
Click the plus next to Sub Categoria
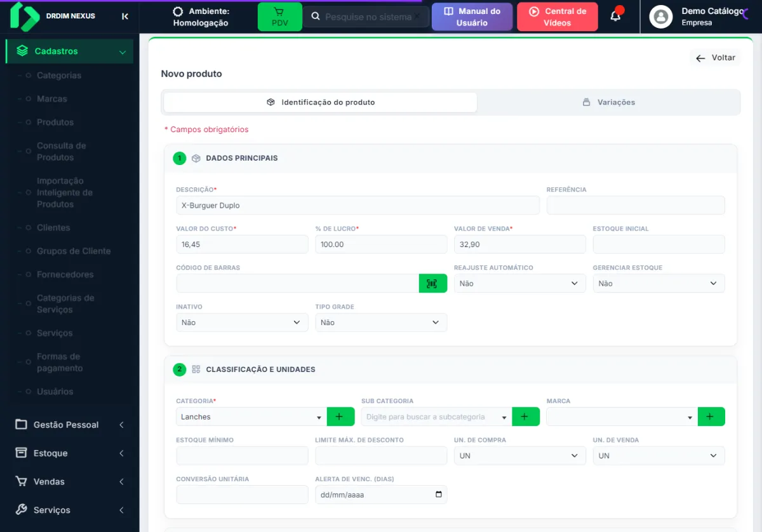(526, 416)
